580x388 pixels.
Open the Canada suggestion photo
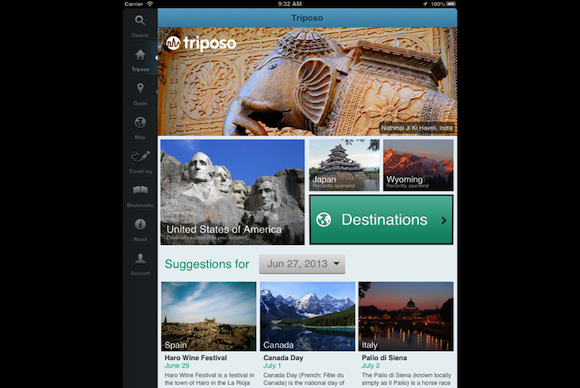point(307,316)
